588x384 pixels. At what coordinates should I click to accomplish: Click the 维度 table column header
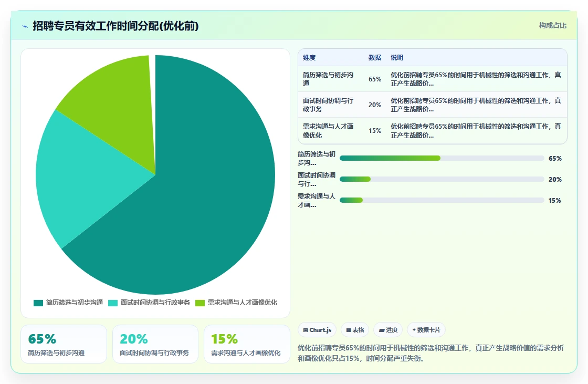tap(309, 57)
